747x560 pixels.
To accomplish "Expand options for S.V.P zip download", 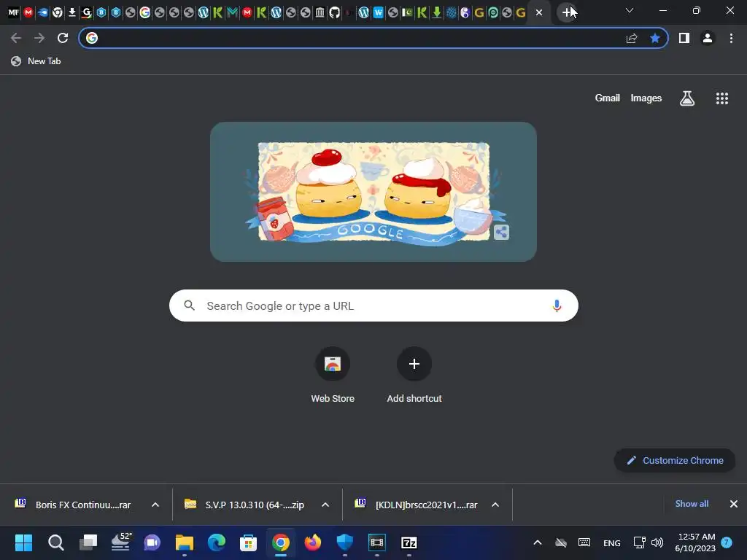I will tap(325, 505).
